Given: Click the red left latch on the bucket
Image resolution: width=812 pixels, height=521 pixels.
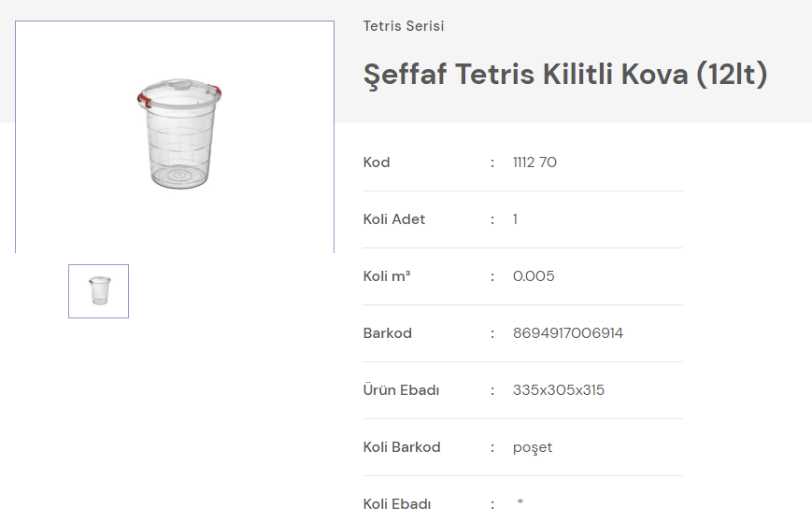Looking at the screenshot, I should click(x=144, y=97).
